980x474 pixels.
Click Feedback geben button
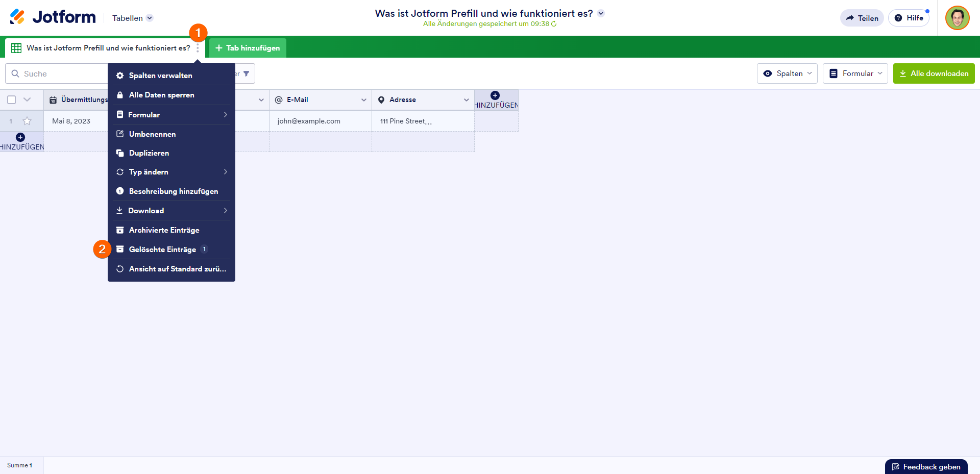point(926,467)
